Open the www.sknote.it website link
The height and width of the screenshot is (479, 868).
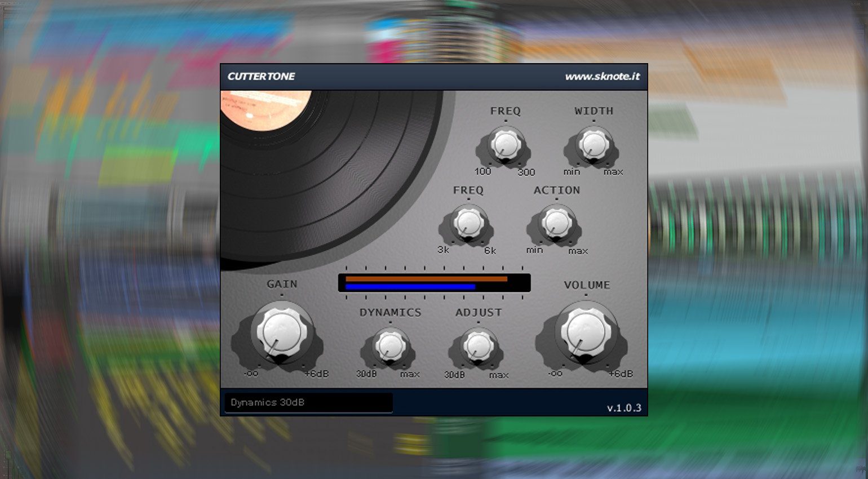click(x=602, y=77)
